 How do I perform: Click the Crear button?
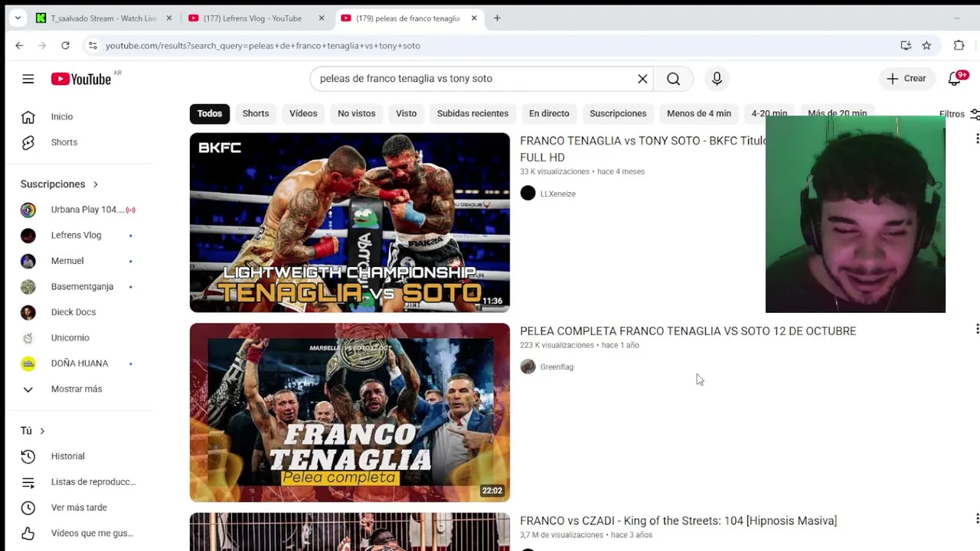(906, 79)
